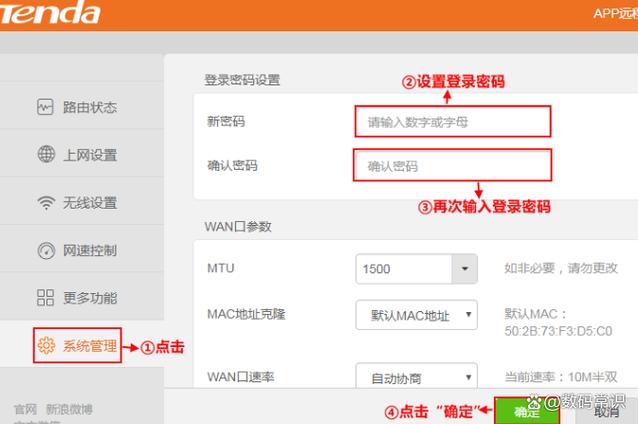638x424 pixels.
Task: Open the MAC地址克隆 dropdown
Action: click(x=417, y=315)
